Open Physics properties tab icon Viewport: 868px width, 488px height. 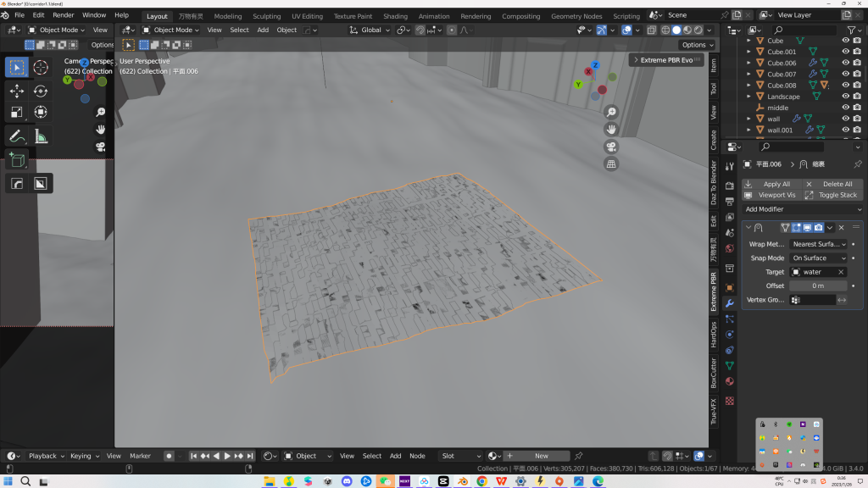coord(730,334)
